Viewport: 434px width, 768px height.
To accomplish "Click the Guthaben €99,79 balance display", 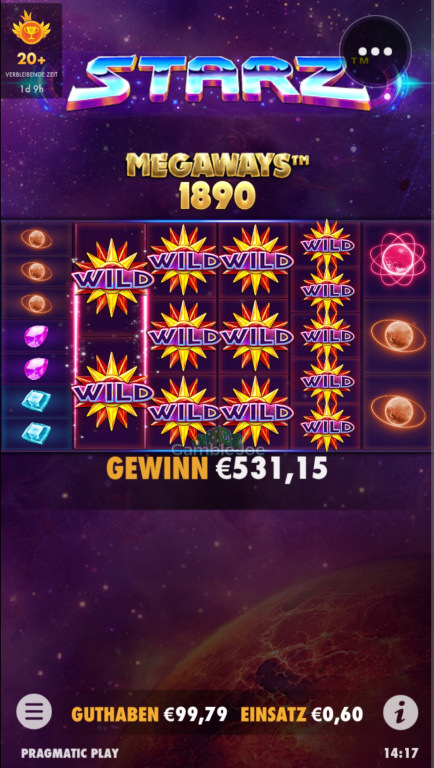I will pyautogui.click(x=149, y=714).
